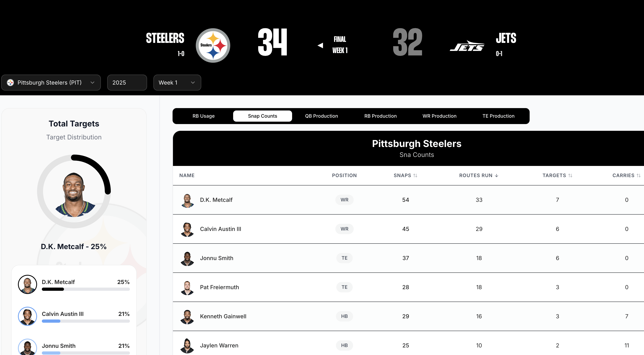This screenshot has width=644, height=355.
Task: Click D.K. Metcalf target share progress bar
Action: coord(86,289)
